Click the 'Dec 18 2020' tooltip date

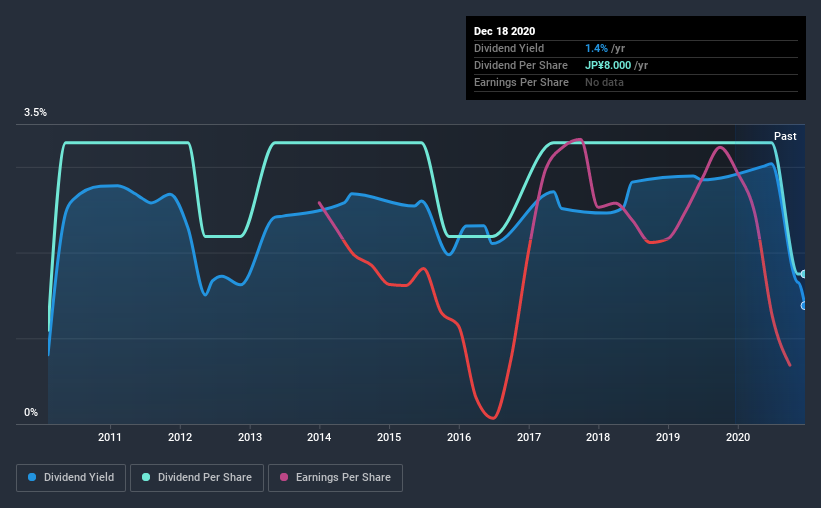click(504, 31)
